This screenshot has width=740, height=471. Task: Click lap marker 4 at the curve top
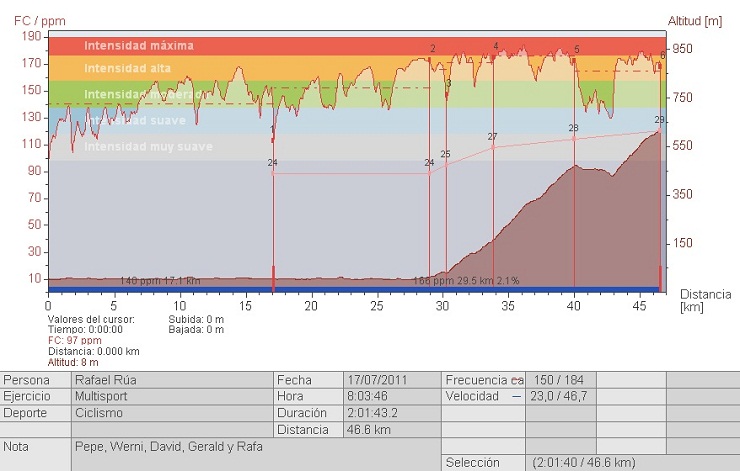tap(496, 46)
